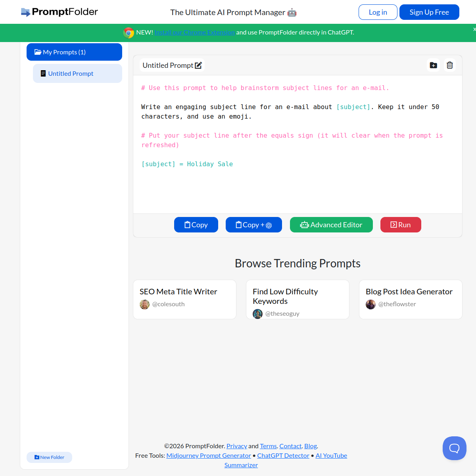Open the Advanced Editor
The width and height of the screenshot is (476, 476).
click(x=331, y=225)
